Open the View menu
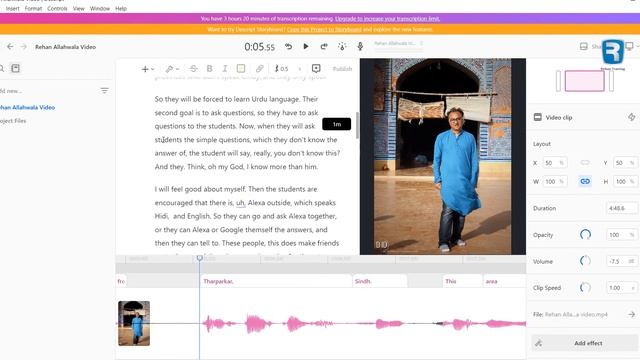 tap(78, 8)
